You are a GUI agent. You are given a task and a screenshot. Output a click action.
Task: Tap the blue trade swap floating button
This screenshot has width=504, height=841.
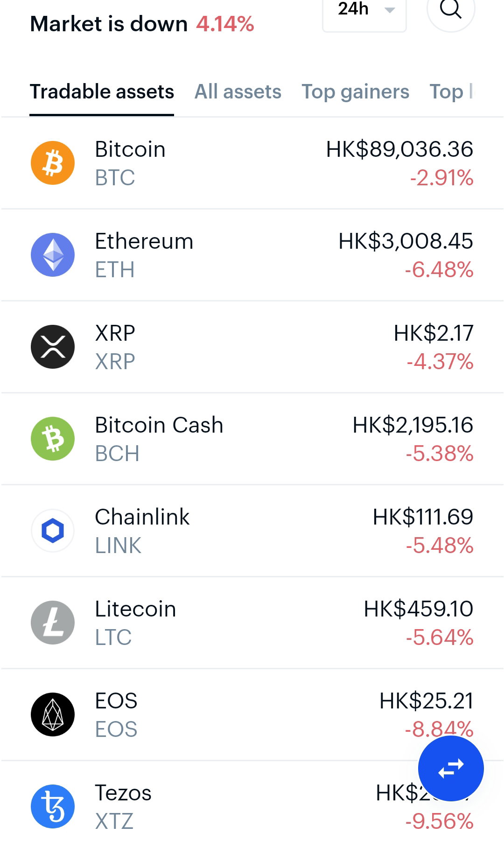451,769
